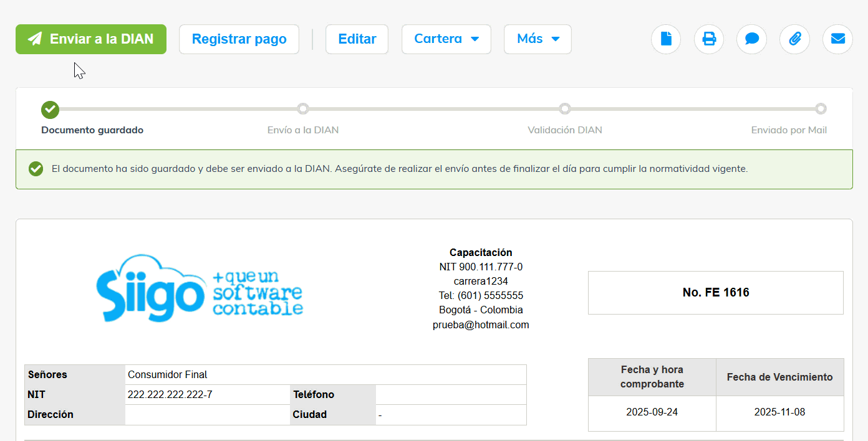Click the Editar button
Image resolution: width=868 pixels, height=441 pixels.
(x=357, y=39)
